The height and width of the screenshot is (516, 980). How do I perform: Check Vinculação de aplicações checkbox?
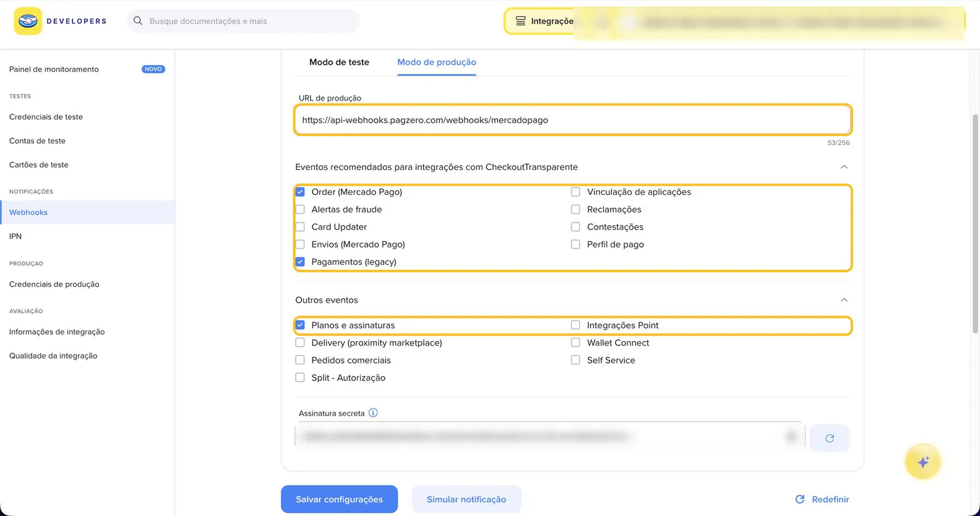point(576,192)
